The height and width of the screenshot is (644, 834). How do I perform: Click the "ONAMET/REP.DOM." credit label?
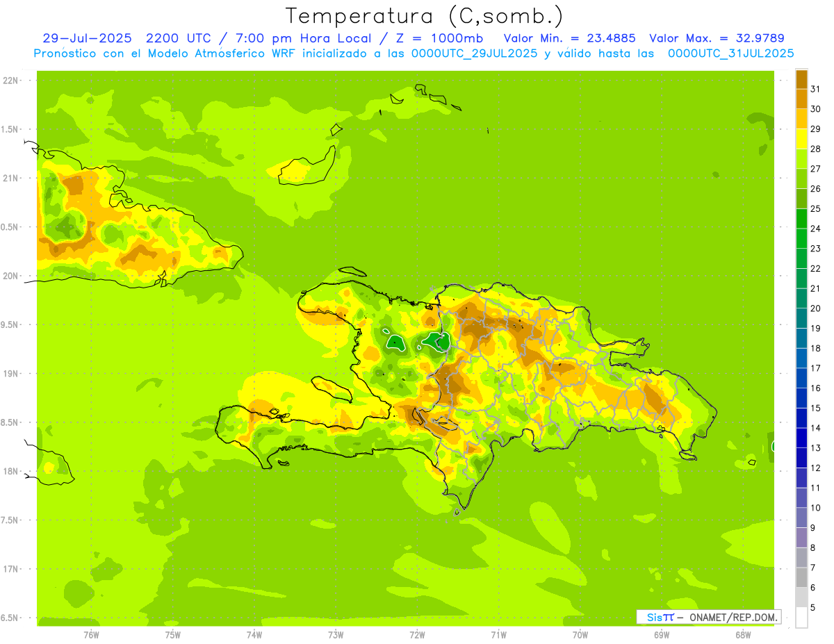point(733,617)
